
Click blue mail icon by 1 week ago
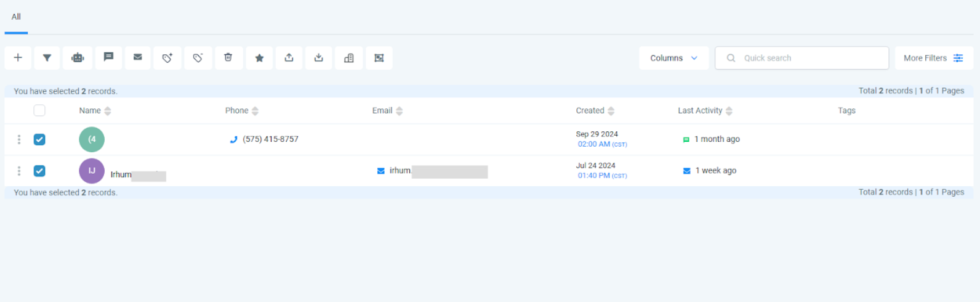[687, 171]
